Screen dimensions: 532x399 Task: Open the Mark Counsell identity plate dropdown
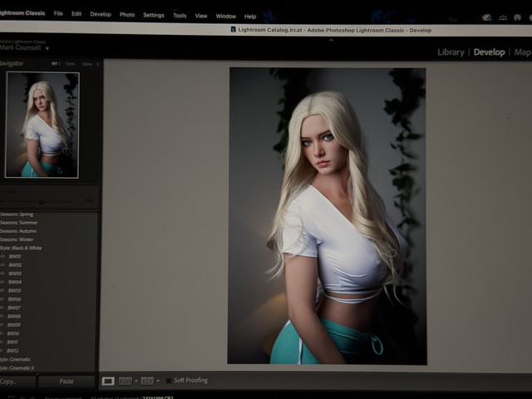pos(47,48)
